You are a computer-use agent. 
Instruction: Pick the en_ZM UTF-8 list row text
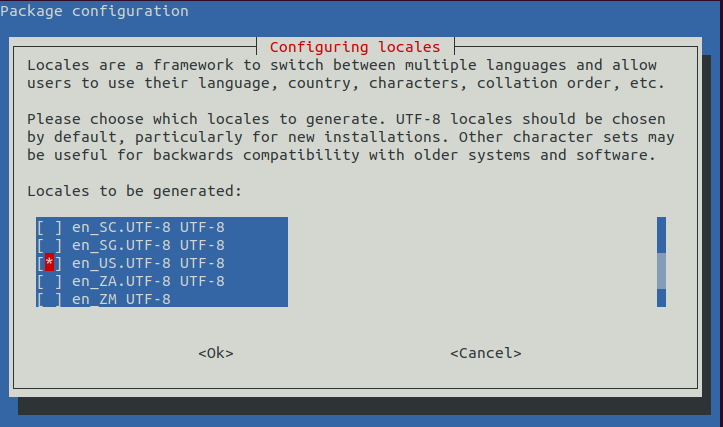click(121, 299)
